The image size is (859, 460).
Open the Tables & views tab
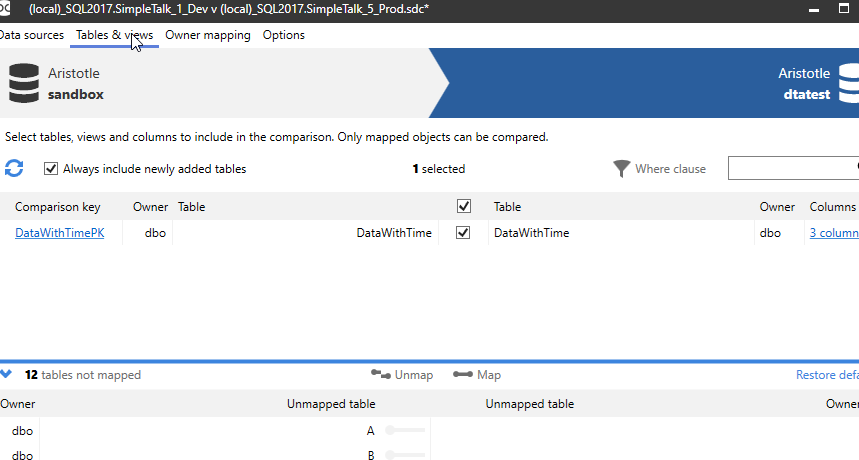tap(114, 35)
